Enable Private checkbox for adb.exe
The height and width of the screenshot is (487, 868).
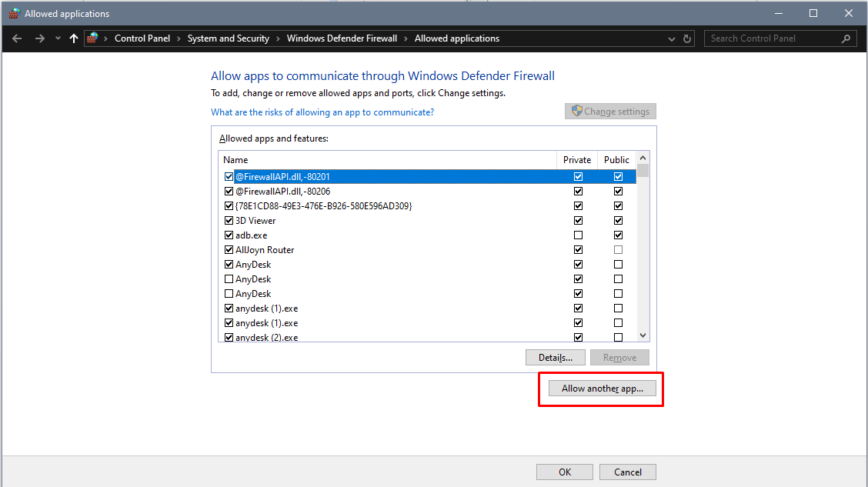coord(578,235)
